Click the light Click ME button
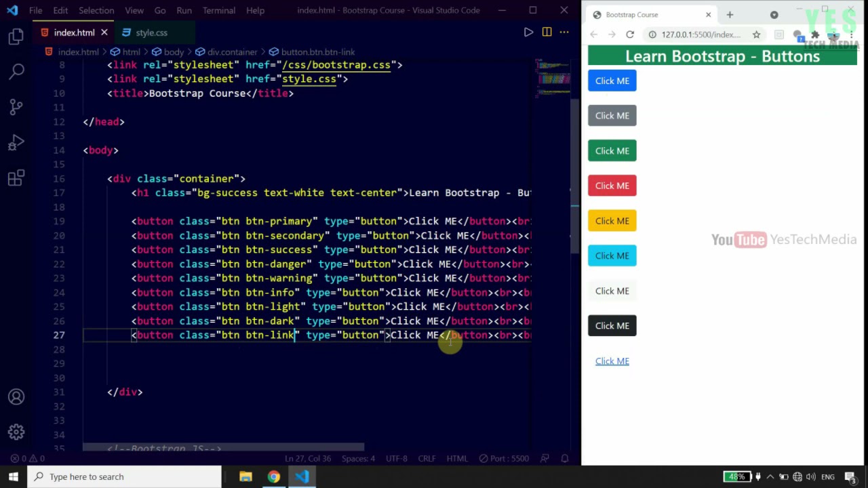 pyautogui.click(x=612, y=291)
